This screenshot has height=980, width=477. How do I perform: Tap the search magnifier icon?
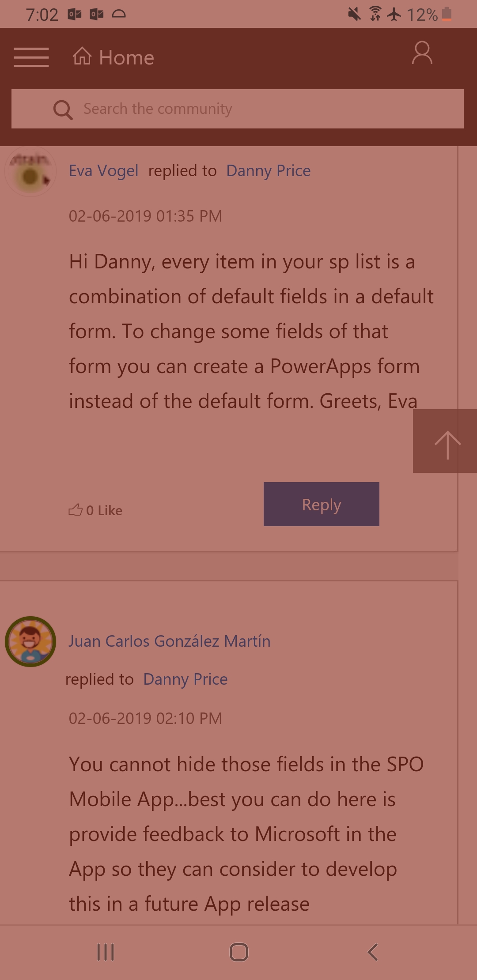coord(63,109)
